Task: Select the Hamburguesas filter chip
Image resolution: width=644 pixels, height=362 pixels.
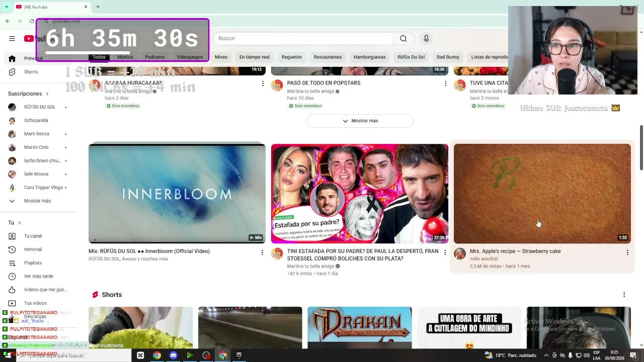Action: point(370,57)
